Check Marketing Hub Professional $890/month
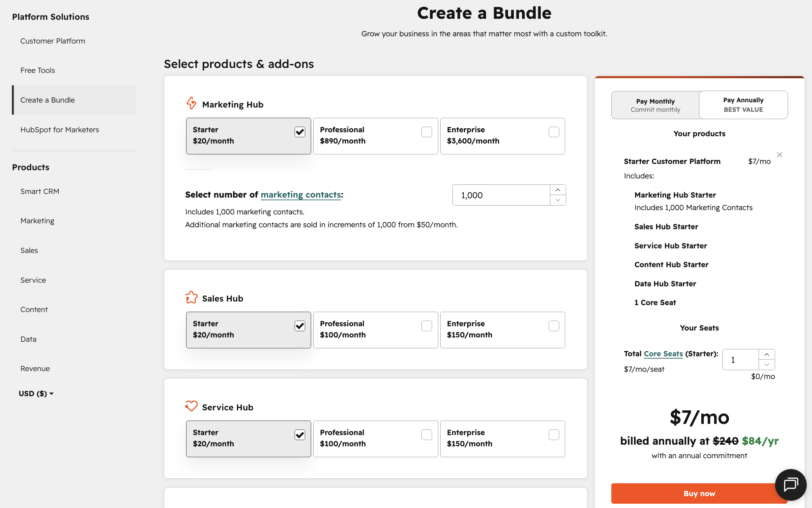812x508 pixels. click(426, 132)
